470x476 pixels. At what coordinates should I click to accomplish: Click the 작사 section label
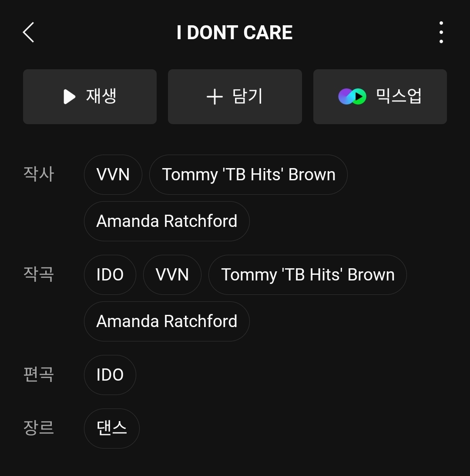point(39,174)
